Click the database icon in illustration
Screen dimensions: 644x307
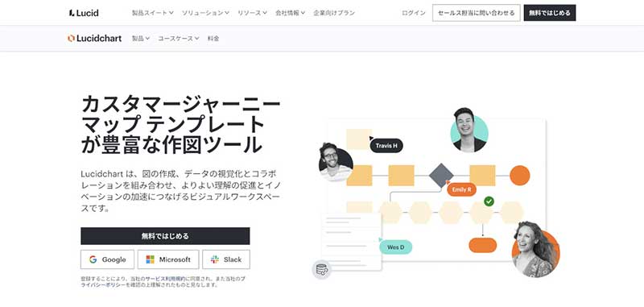[321, 270]
